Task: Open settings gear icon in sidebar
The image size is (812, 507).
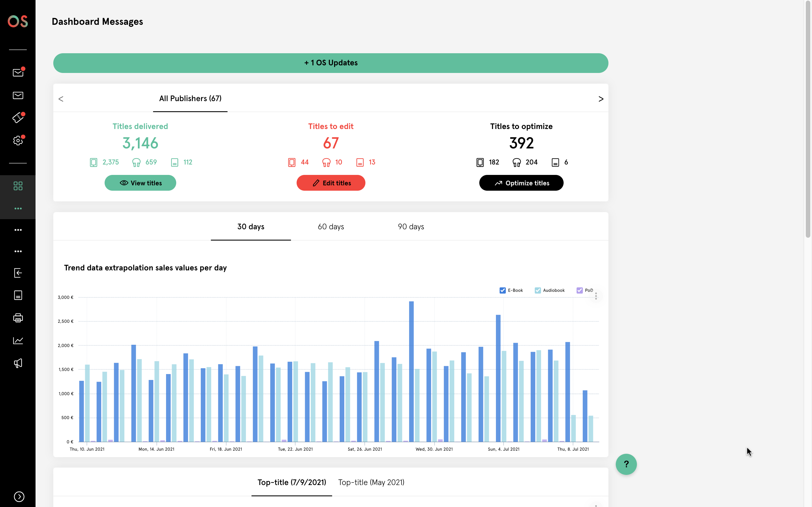Action: [x=18, y=141]
